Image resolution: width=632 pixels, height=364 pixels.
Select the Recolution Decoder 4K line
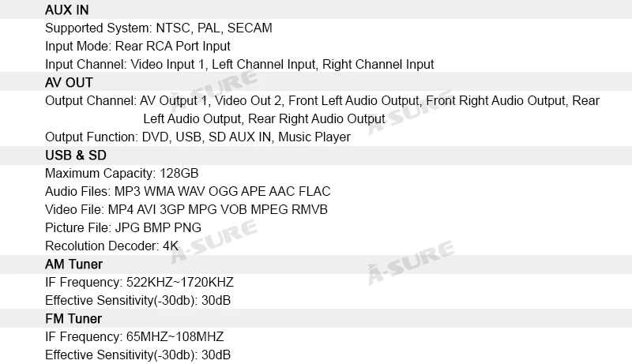(x=111, y=246)
